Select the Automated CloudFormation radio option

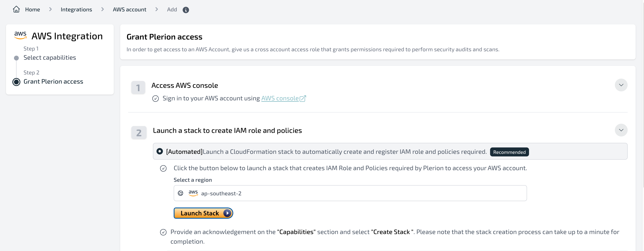click(x=160, y=151)
